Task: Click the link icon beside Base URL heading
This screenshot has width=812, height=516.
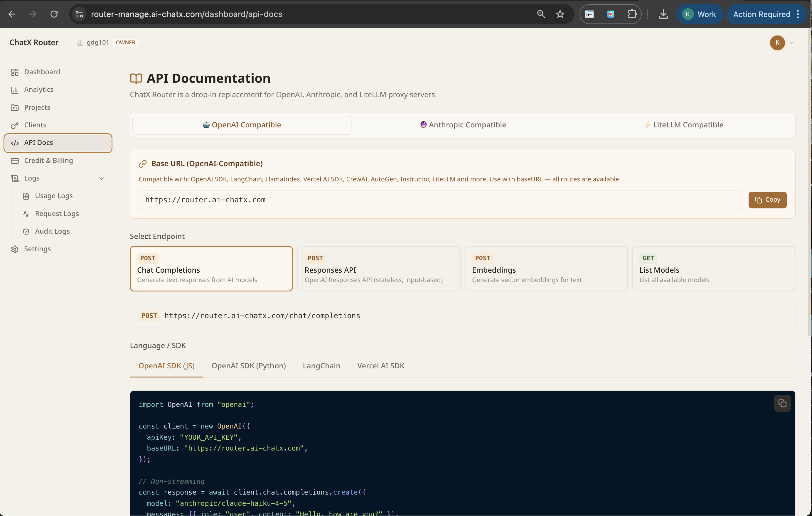Action: [x=143, y=164]
